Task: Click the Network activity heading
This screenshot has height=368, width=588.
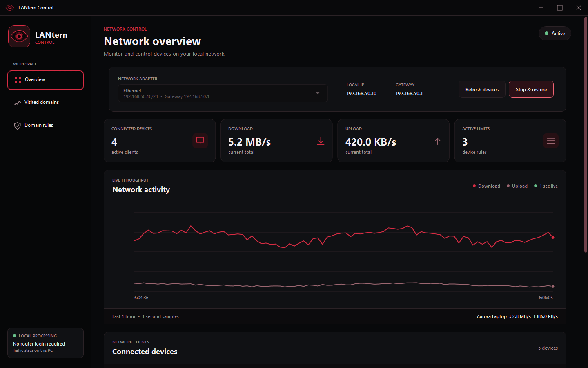Action: [x=141, y=190]
